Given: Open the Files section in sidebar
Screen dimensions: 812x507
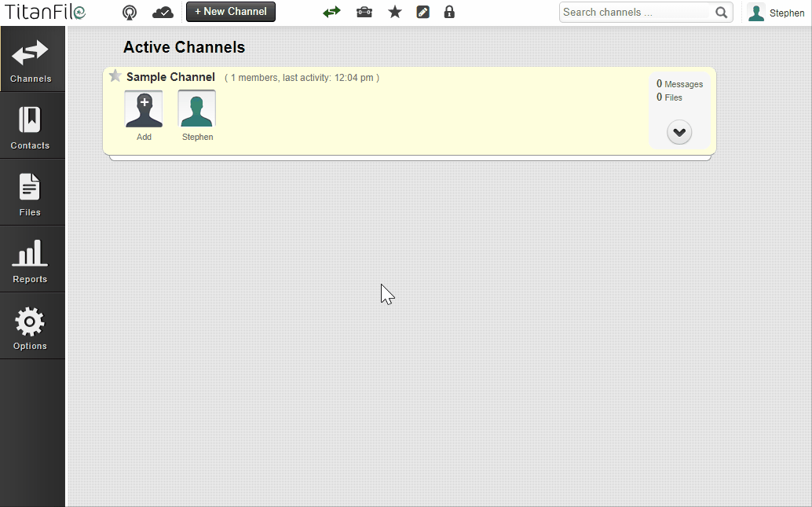Looking at the screenshot, I should coord(31,193).
